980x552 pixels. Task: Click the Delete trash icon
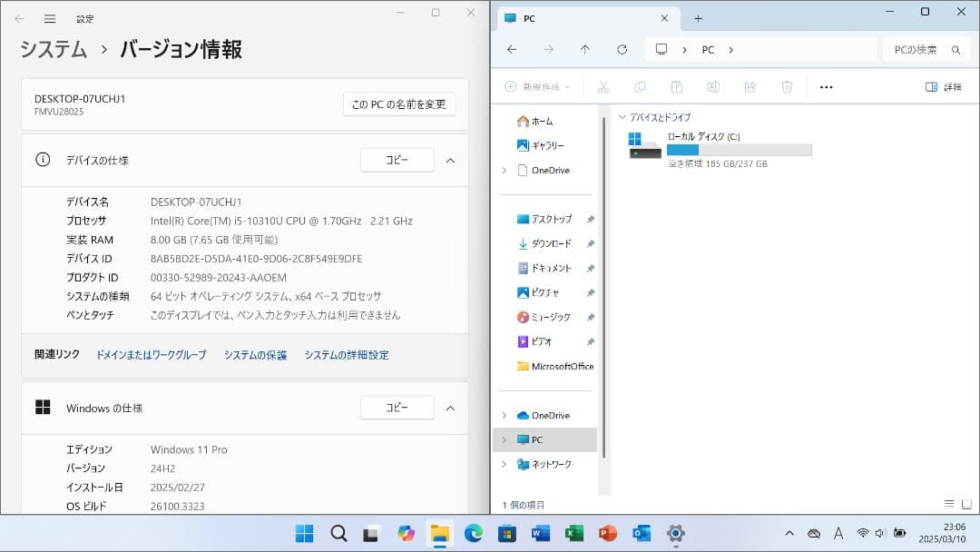[786, 86]
